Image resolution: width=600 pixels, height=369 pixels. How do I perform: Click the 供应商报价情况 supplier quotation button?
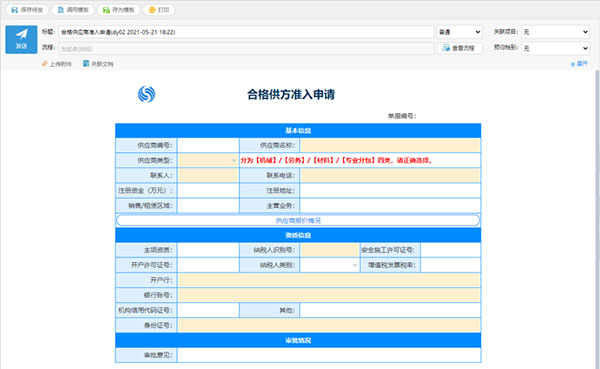[298, 220]
